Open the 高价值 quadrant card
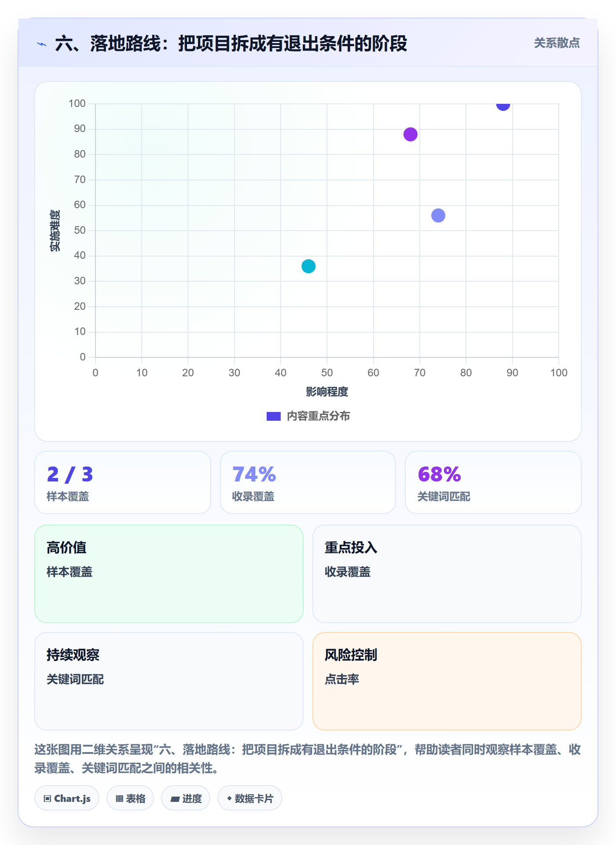The height and width of the screenshot is (845, 616). pyautogui.click(x=169, y=574)
